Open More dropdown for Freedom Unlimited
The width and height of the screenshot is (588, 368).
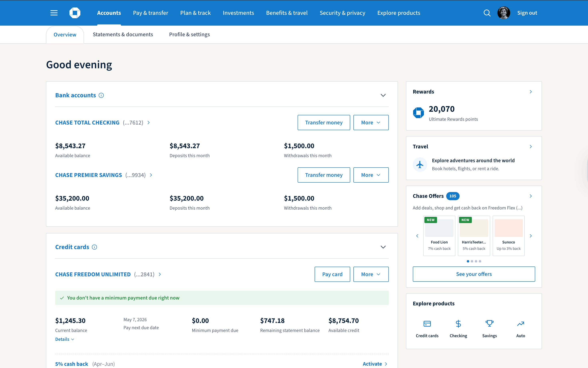(371, 274)
